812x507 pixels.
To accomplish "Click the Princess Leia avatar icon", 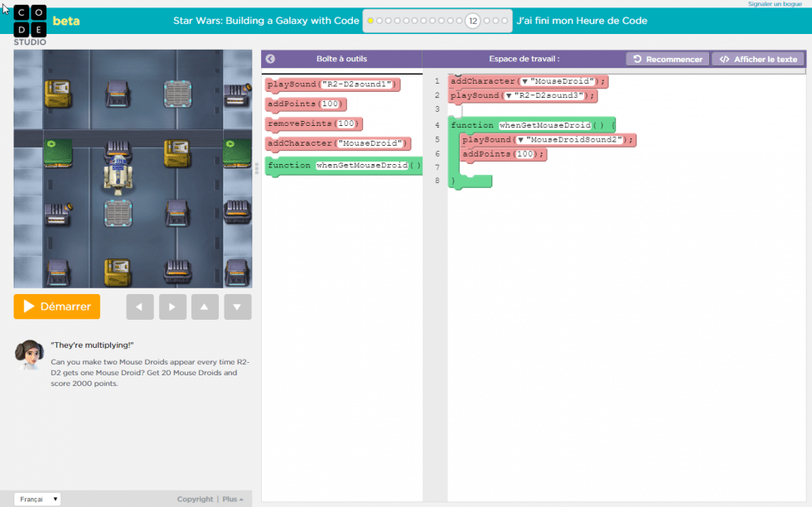I will click(29, 355).
